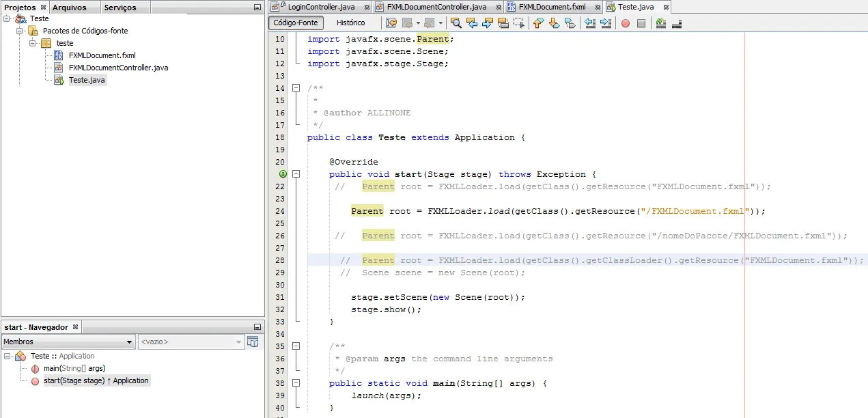
Task: Switch to the Histórico view button
Action: coord(350,23)
